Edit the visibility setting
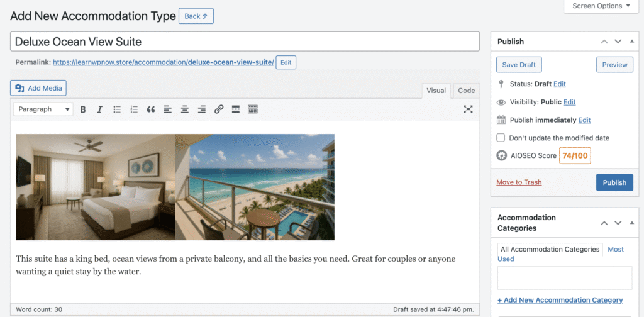The image size is (644, 317). [569, 102]
